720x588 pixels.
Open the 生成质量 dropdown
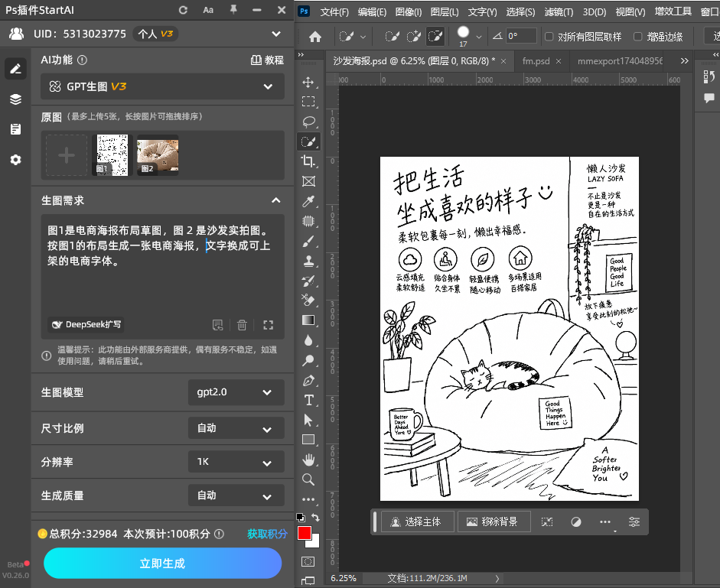pyautogui.click(x=236, y=495)
